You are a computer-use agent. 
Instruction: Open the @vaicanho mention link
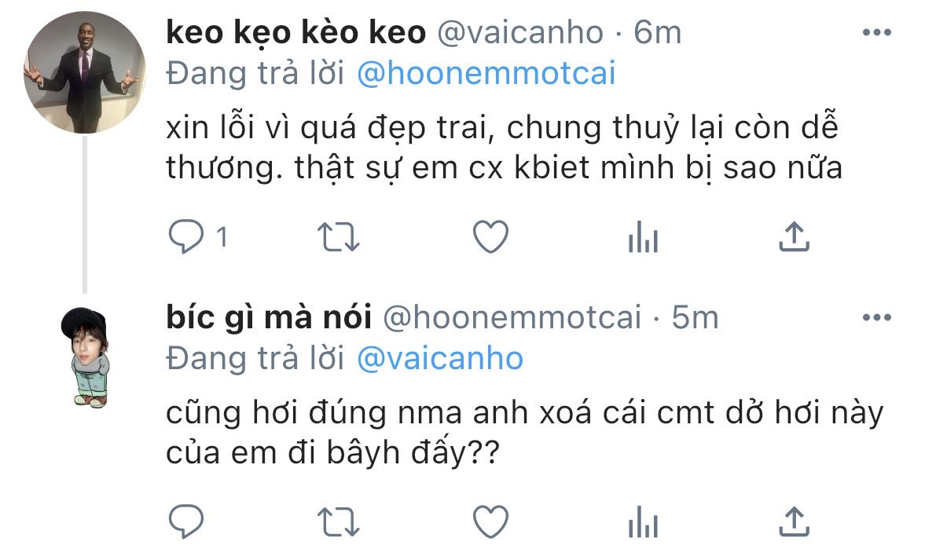(x=440, y=358)
